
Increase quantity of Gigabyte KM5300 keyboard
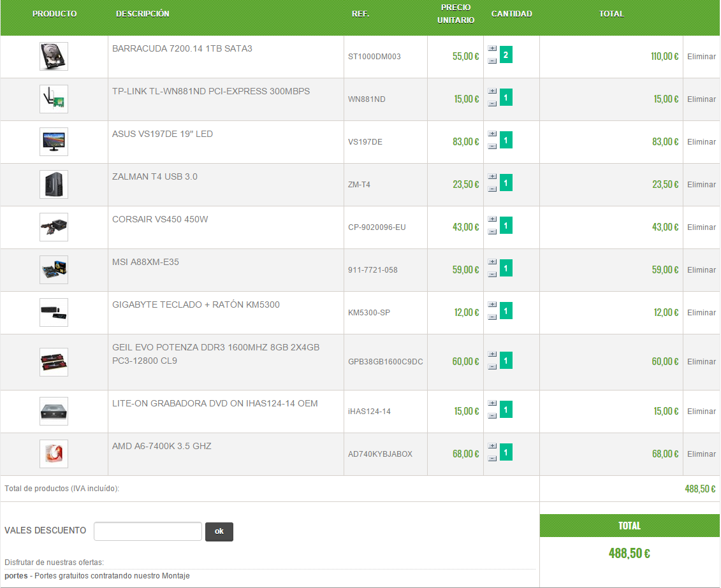point(492,305)
